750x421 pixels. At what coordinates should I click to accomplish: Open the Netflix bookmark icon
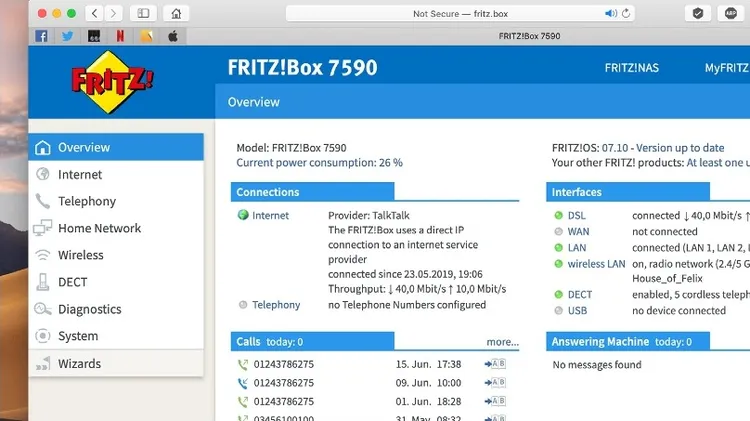pyautogui.click(x=120, y=36)
